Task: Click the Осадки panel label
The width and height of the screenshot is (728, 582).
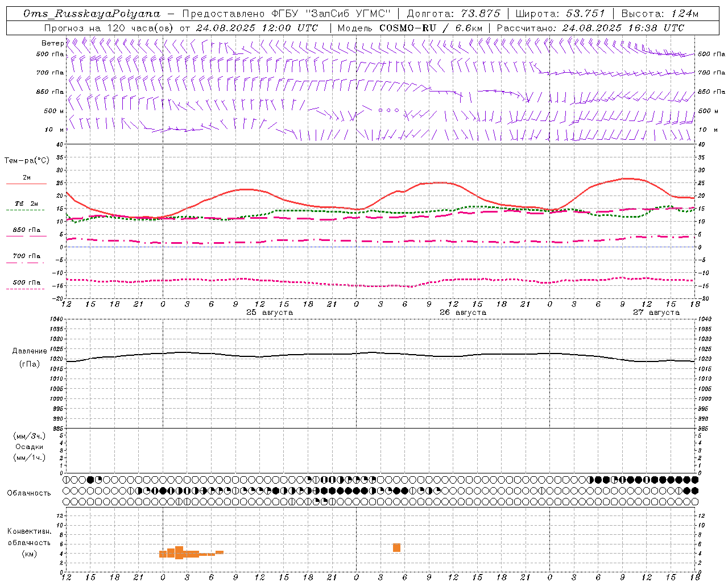Action: click(x=30, y=447)
